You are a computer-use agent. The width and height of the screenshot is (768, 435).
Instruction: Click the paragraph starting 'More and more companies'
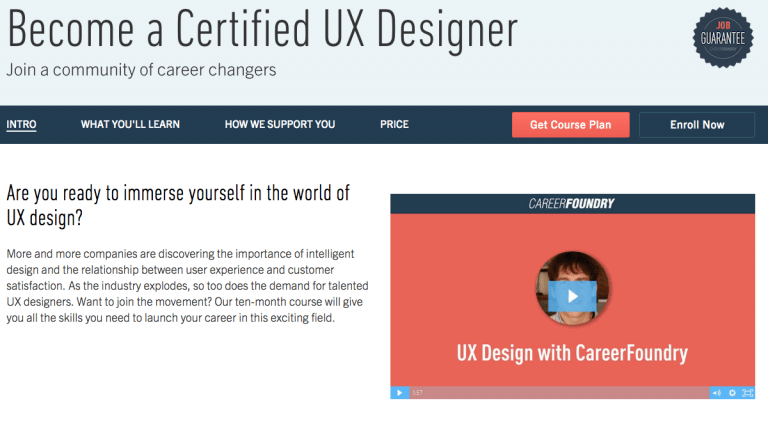187,286
